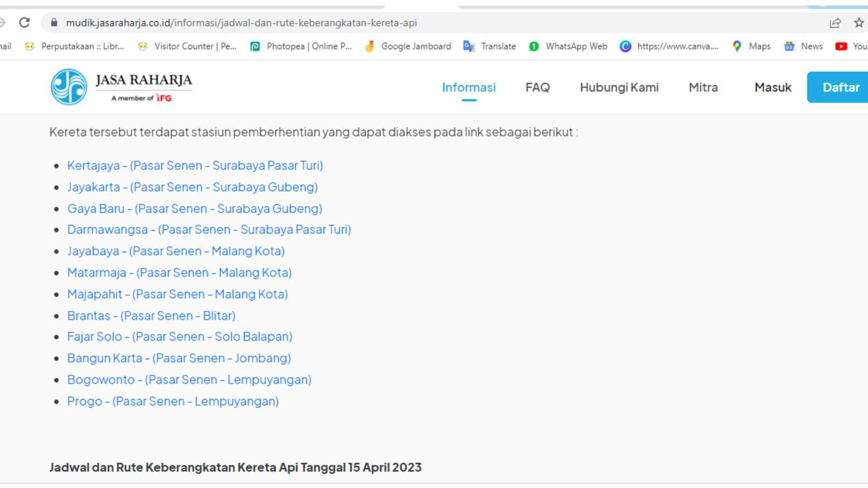Click the Jasa Raharja logo
868x488 pixels.
121,87
